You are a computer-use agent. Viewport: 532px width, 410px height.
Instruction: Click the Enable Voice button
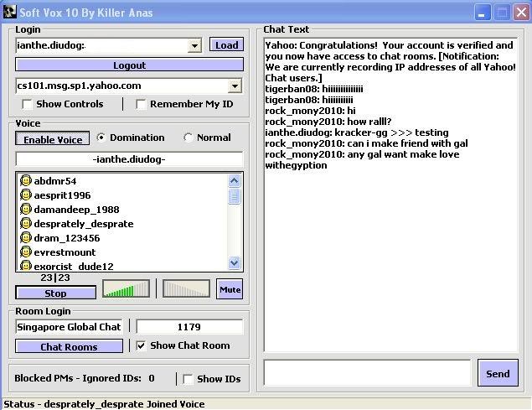[x=53, y=138]
